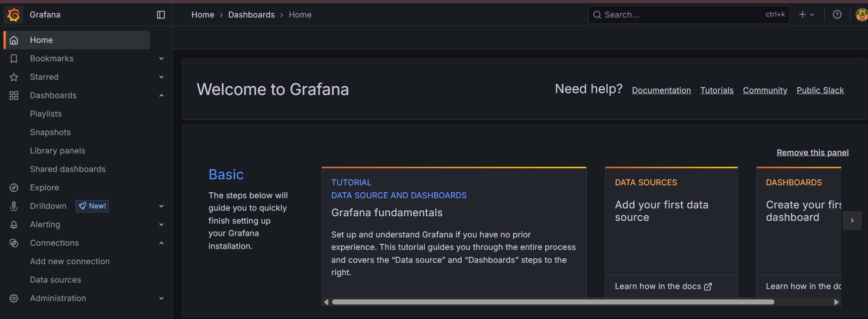The width and height of the screenshot is (868, 319).
Task: Click Dashboards in the breadcrumb
Action: [x=251, y=15]
